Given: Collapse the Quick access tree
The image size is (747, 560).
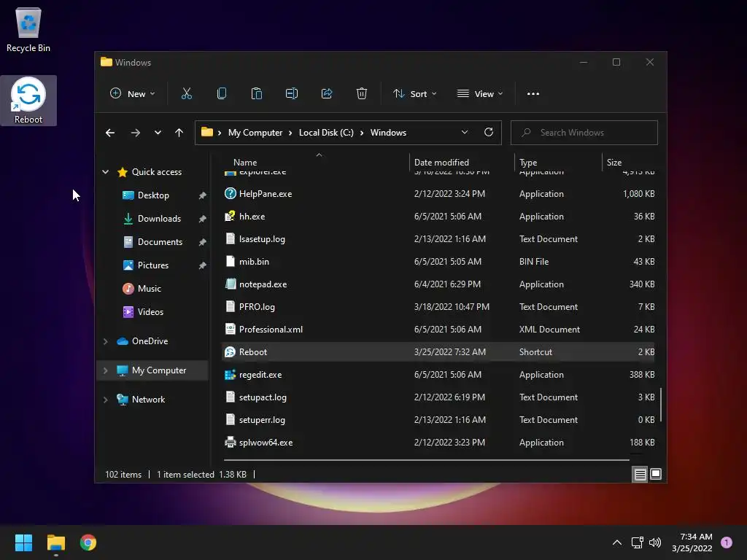Looking at the screenshot, I should 105,172.
